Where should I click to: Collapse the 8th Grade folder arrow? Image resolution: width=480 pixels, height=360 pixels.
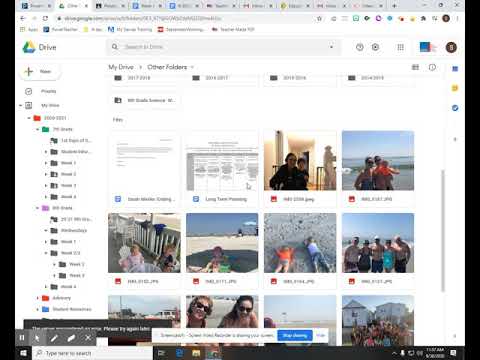(37, 208)
